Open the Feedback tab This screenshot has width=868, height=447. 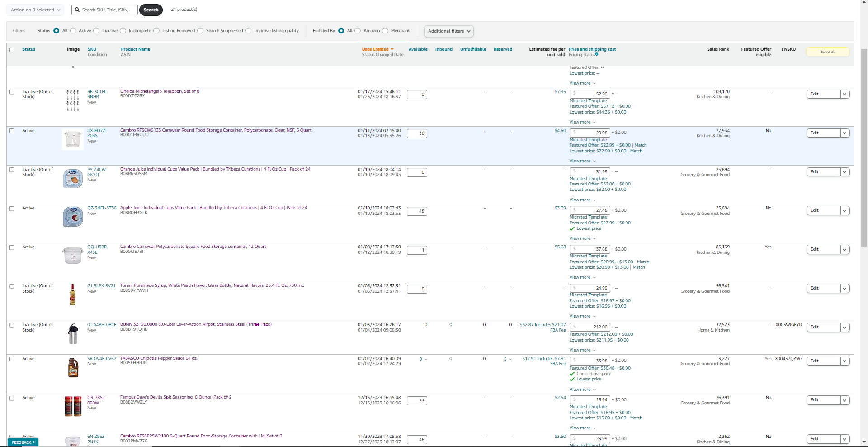tap(21, 442)
